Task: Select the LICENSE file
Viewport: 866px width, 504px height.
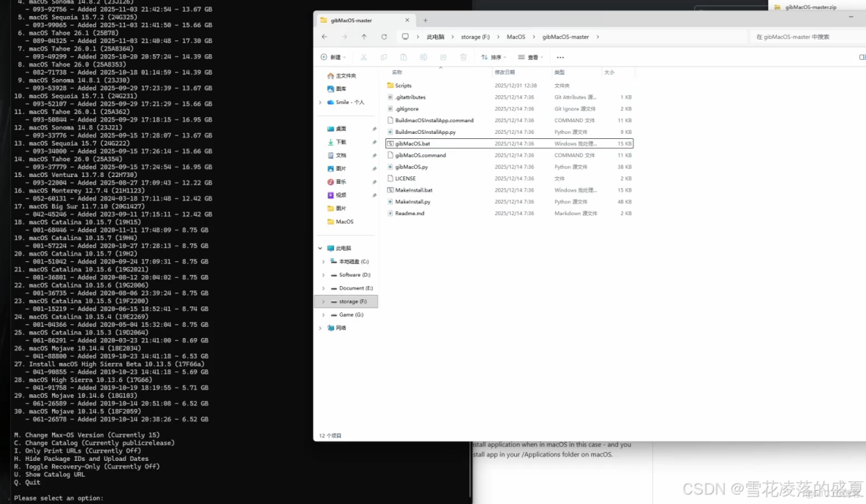Action: (x=509, y=178)
